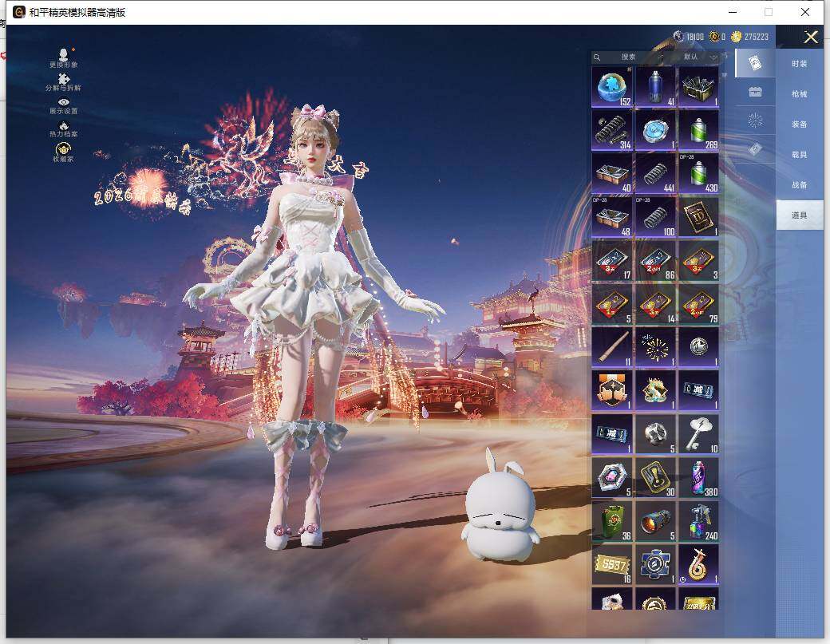
Task: Select the gold card with count 5
Action: click(612, 304)
